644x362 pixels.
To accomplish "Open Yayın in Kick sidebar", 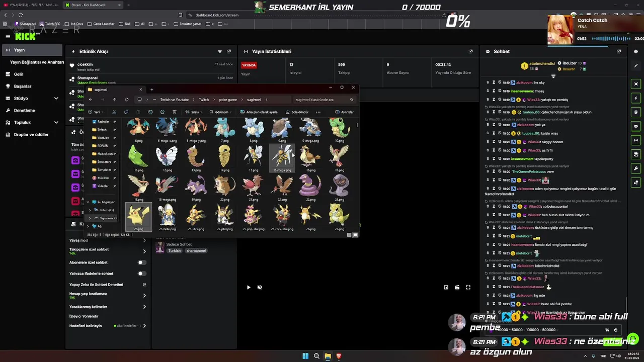I will [x=32, y=50].
